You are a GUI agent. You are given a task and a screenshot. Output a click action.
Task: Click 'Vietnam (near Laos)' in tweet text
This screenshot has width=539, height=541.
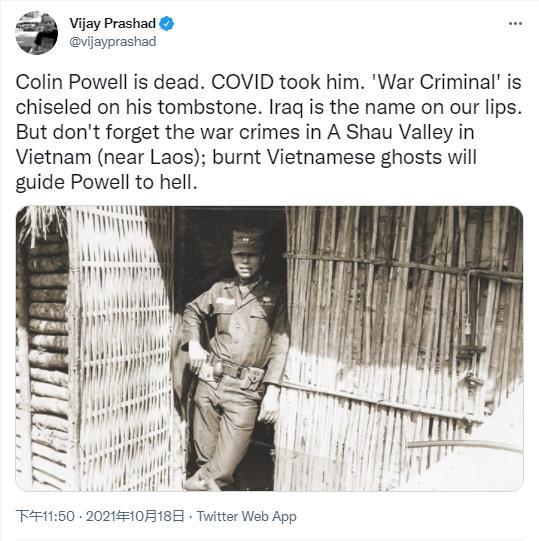pyautogui.click(x=111, y=157)
